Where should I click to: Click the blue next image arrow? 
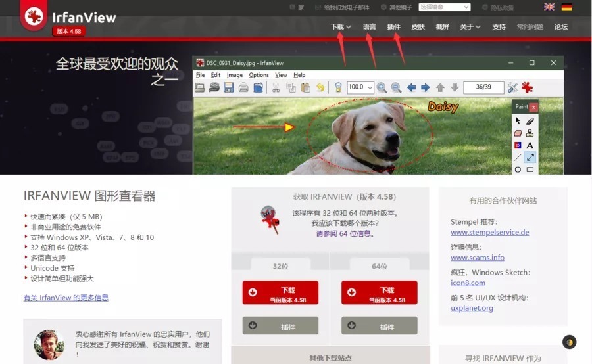tap(425, 87)
